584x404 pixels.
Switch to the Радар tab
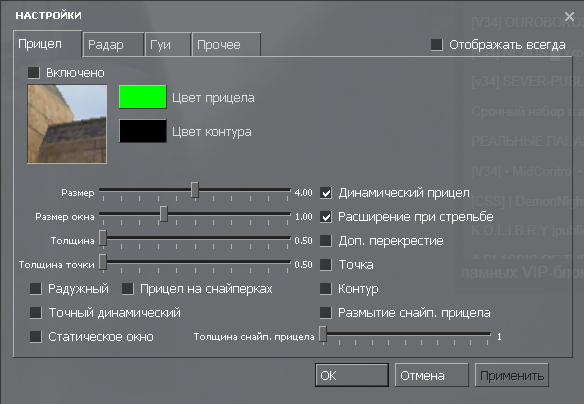pos(113,45)
